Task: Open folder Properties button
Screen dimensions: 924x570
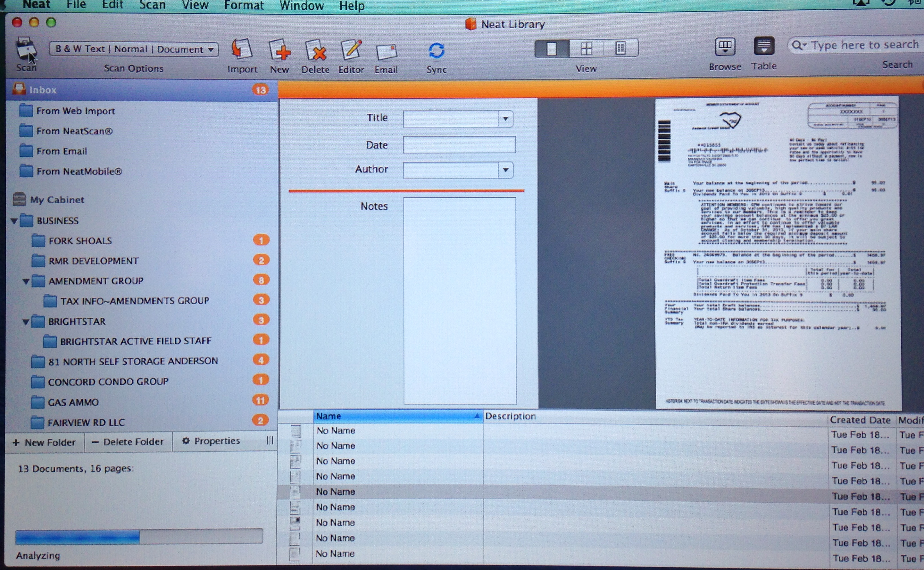Action: point(212,441)
